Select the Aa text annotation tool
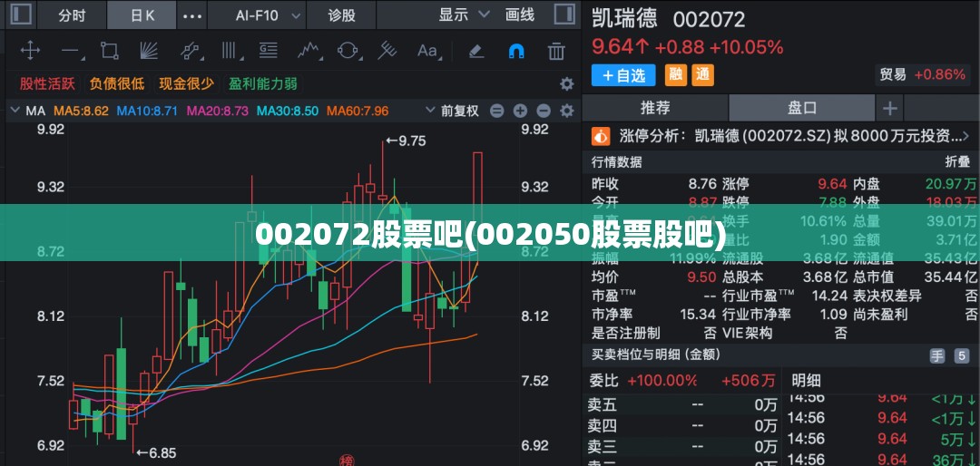 [428, 51]
